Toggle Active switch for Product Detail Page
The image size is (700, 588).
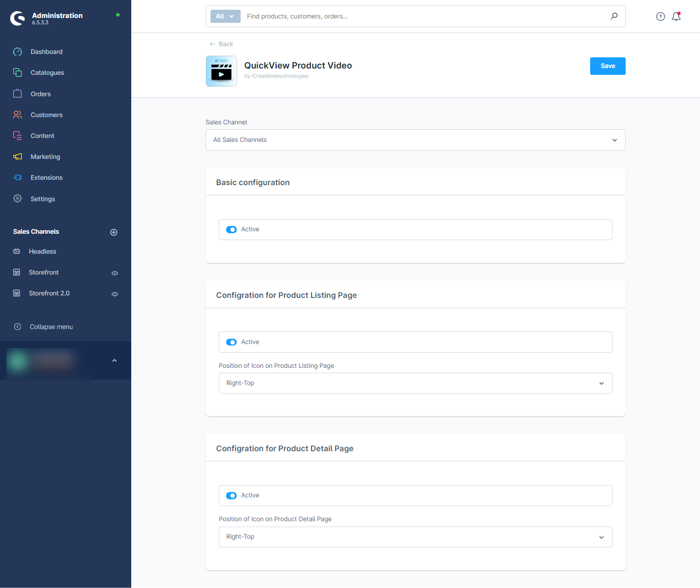point(231,496)
